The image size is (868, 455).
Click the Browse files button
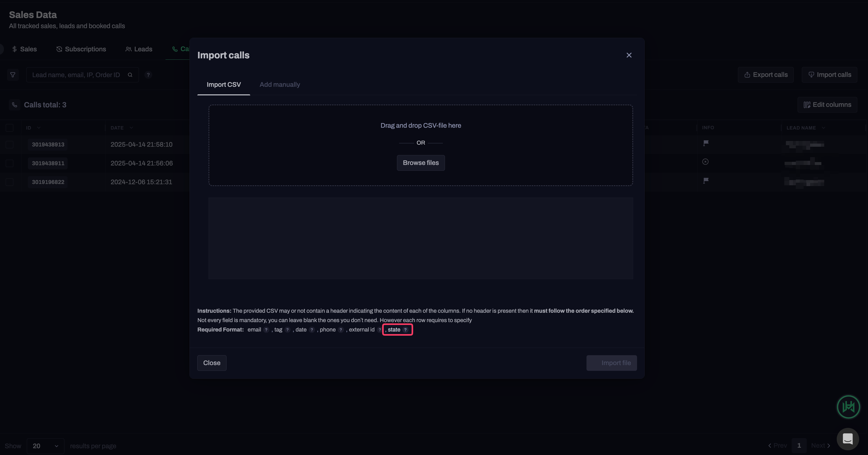tap(420, 163)
